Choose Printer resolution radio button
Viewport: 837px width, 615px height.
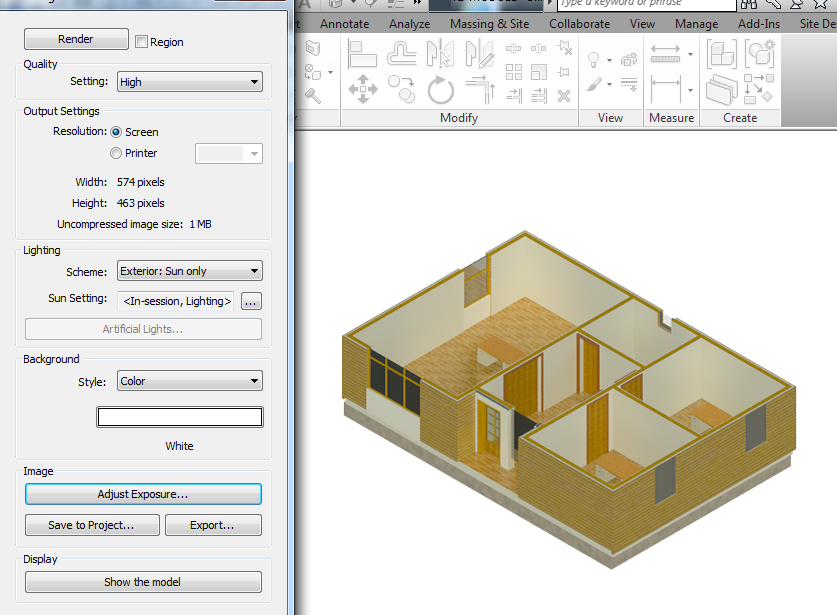coord(116,154)
